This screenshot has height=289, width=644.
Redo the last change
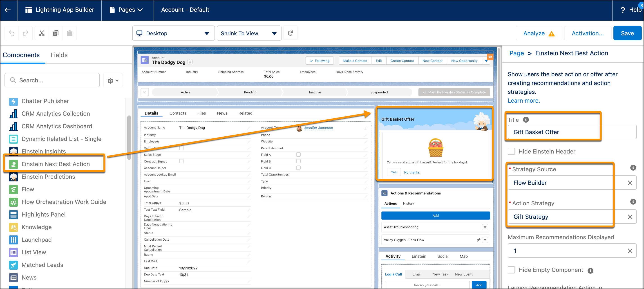click(x=25, y=33)
